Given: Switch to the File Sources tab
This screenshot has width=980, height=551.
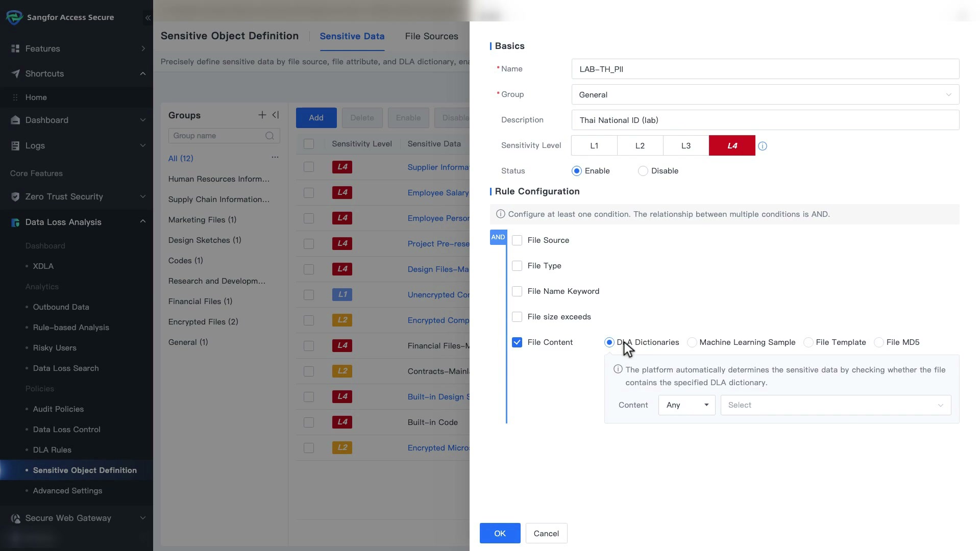Looking at the screenshot, I should (431, 36).
